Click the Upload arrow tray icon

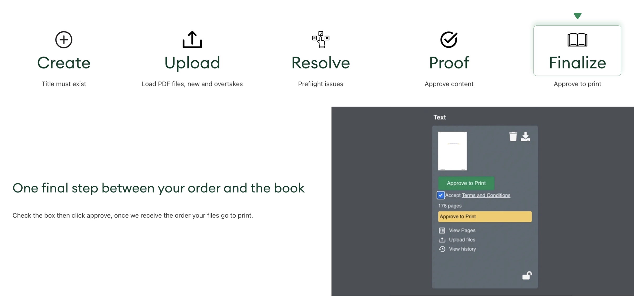[192, 40]
